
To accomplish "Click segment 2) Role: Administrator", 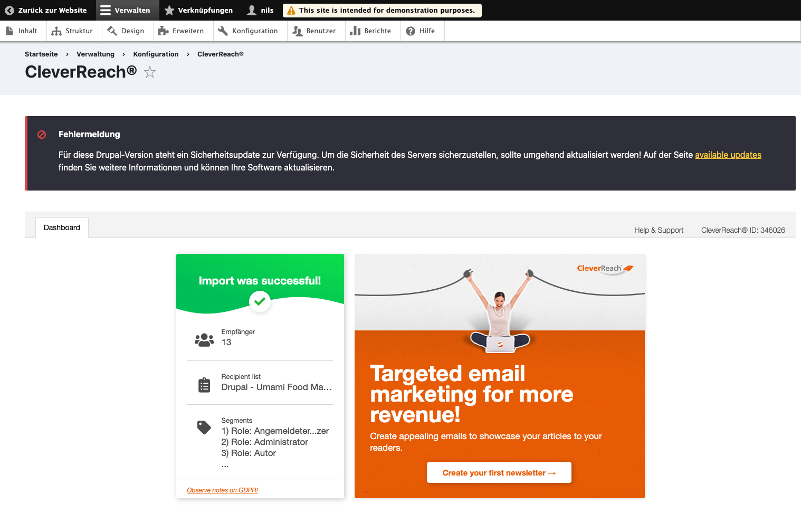I will (264, 442).
